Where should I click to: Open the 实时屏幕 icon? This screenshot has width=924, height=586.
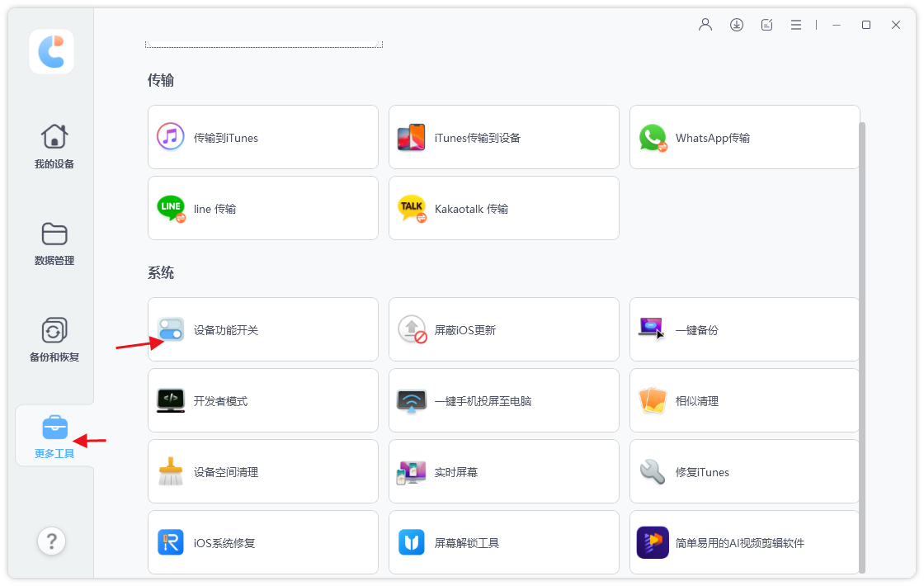pyautogui.click(x=412, y=472)
